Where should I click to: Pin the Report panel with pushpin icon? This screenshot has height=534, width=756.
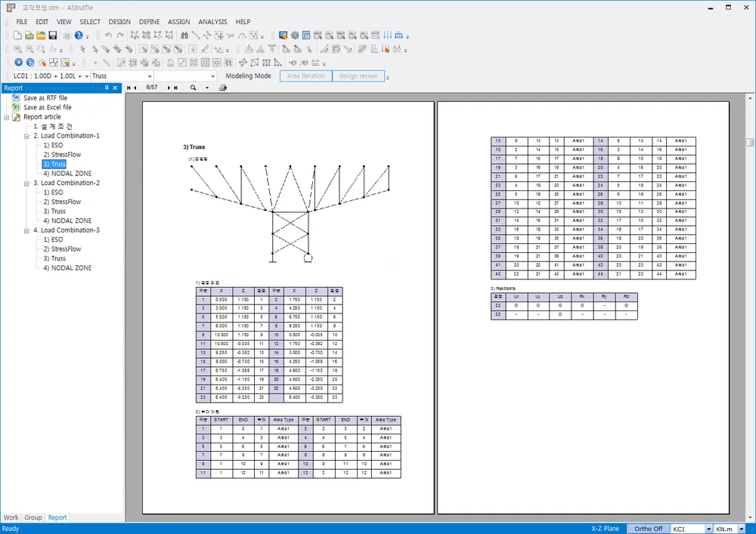pyautogui.click(x=107, y=88)
